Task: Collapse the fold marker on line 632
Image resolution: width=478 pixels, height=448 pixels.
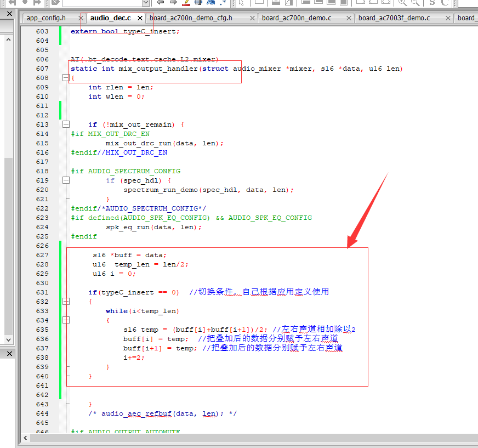Action: tap(66, 302)
